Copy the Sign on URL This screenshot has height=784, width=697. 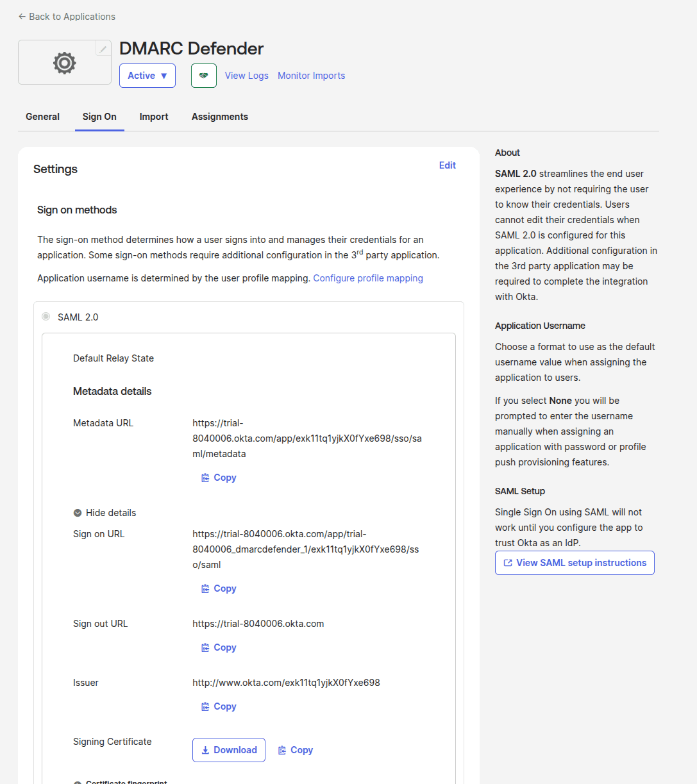pos(219,588)
